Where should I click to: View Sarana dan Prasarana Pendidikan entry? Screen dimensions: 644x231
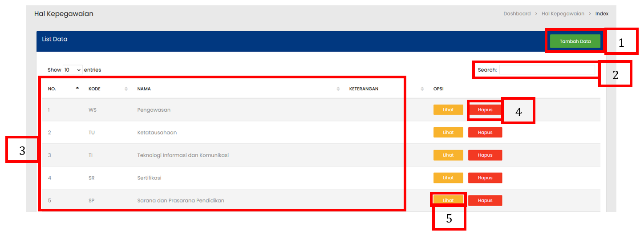[x=448, y=200]
